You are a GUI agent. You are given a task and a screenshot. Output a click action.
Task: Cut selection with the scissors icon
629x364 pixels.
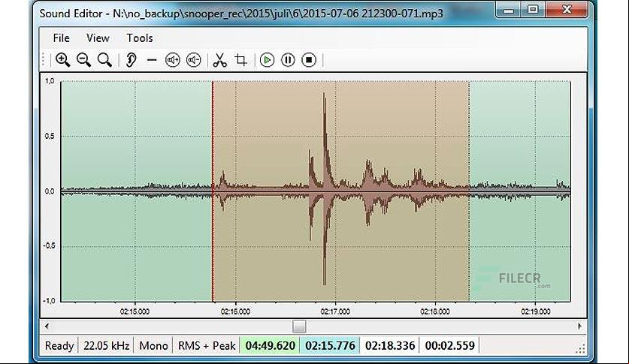pos(219,60)
